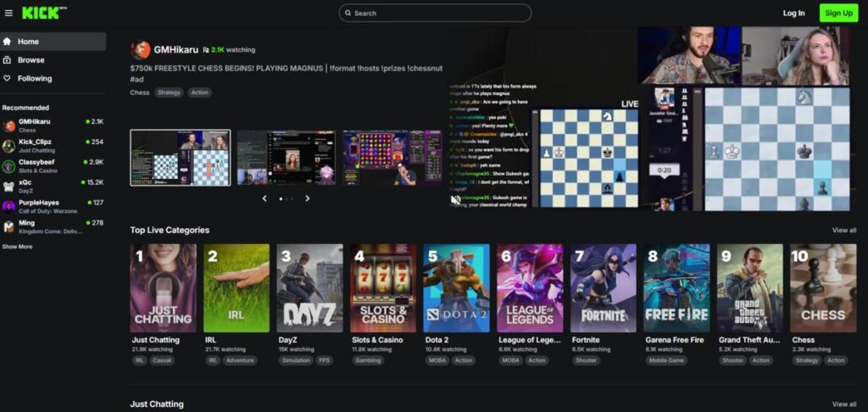This screenshot has height=412, width=868.
Task: Unmute the featured stream speaker icon
Action: point(455,200)
